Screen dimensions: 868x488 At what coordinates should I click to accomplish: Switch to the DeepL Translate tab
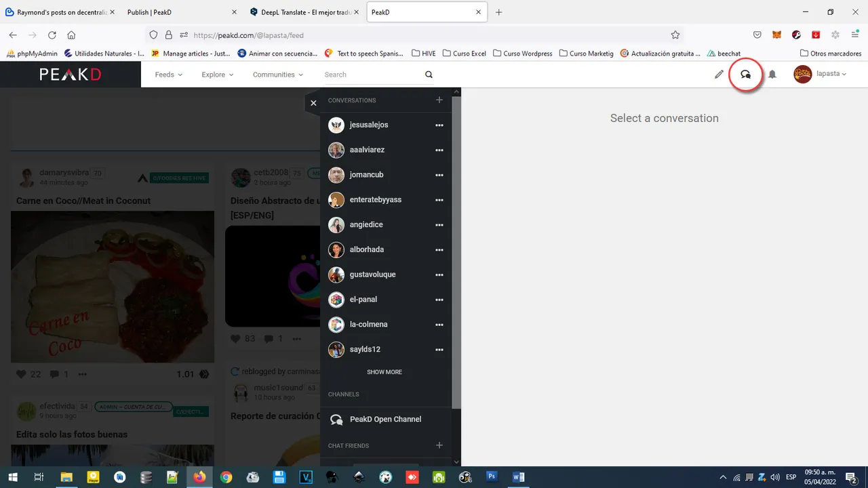point(304,12)
